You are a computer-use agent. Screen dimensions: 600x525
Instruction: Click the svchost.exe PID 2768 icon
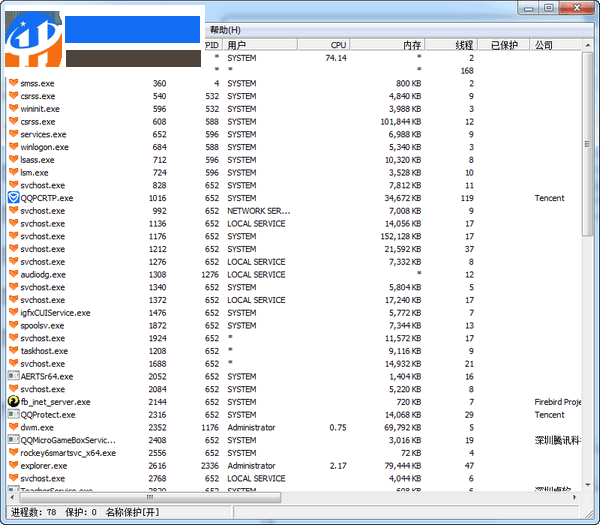(x=13, y=478)
